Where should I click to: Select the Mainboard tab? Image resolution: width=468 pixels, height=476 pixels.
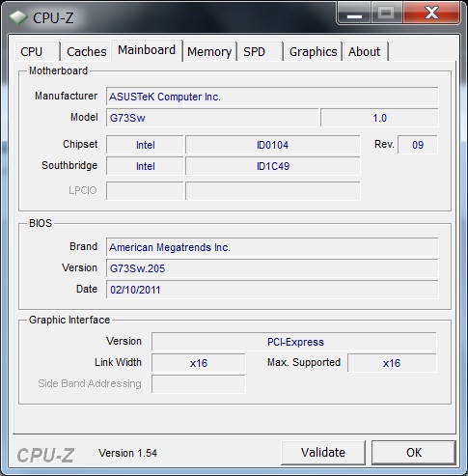pyautogui.click(x=147, y=50)
